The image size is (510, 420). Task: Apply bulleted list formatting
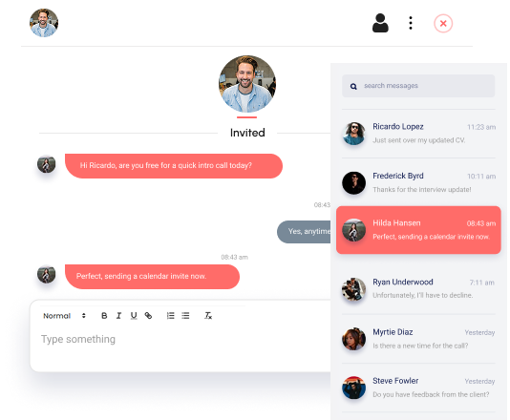(185, 316)
